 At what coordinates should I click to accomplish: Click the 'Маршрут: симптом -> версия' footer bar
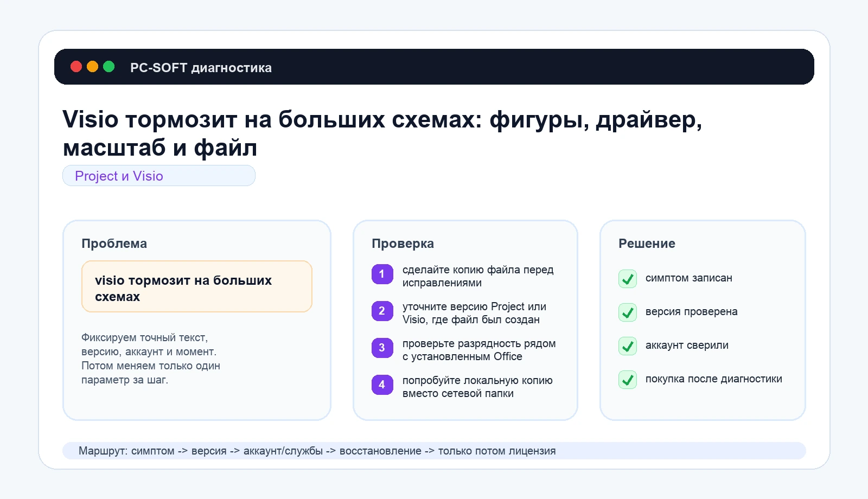(434, 451)
